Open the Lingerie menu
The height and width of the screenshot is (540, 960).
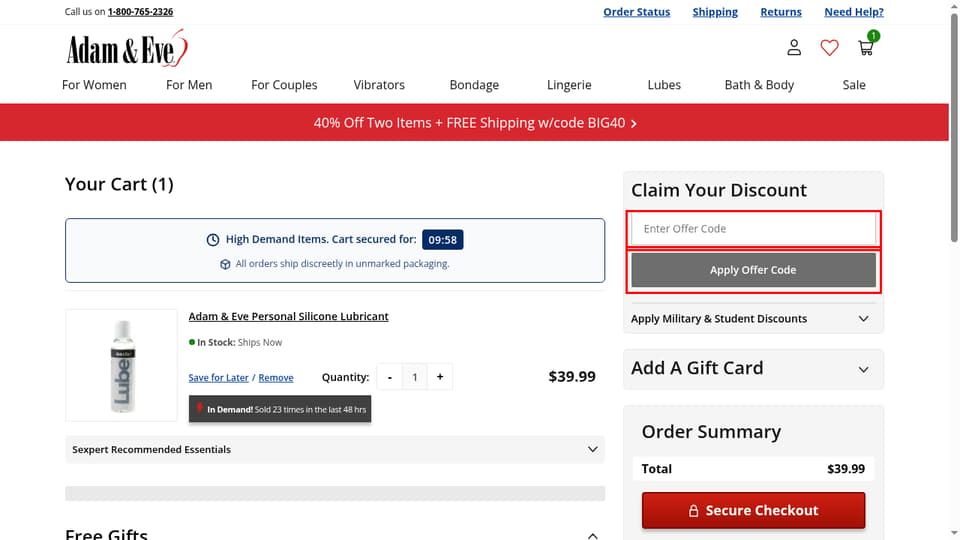[569, 85]
